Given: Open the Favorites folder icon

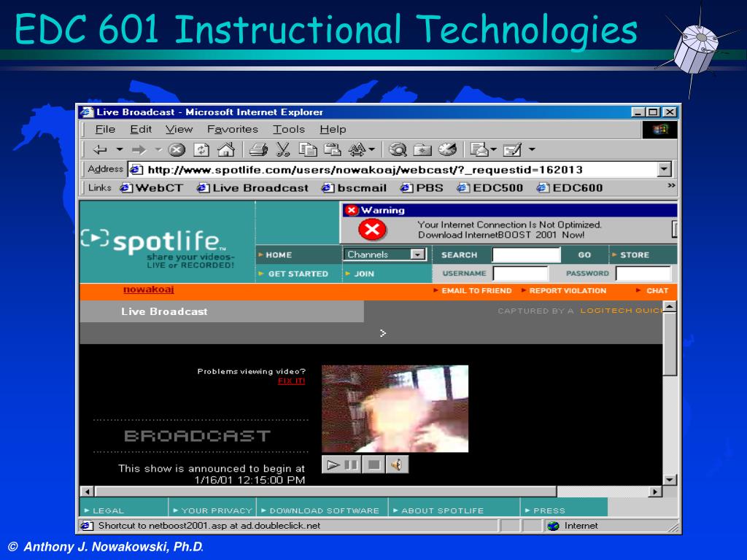Looking at the screenshot, I should (422, 150).
